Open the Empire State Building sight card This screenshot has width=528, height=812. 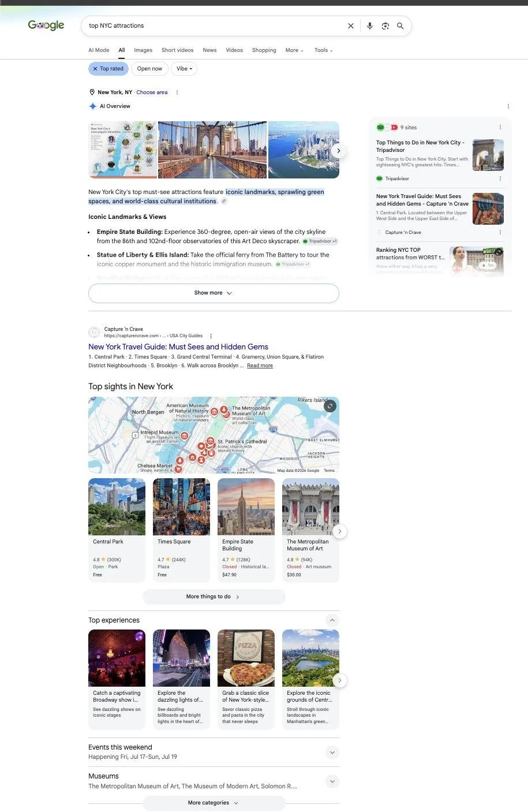point(246,530)
